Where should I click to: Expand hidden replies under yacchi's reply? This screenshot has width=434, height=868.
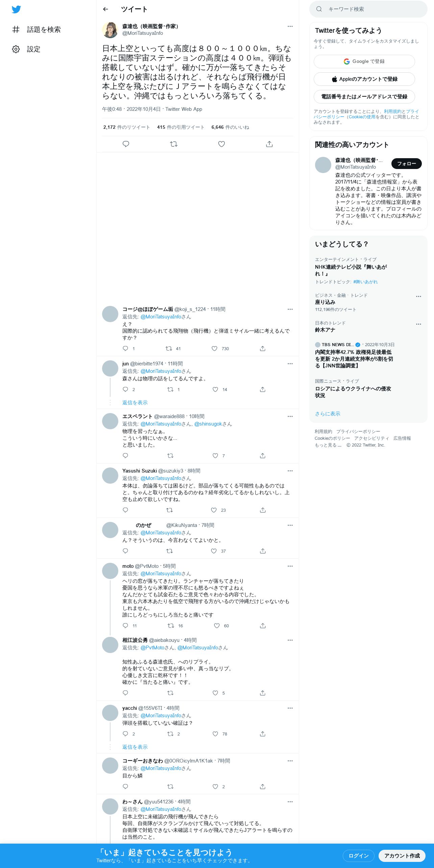pos(135,747)
